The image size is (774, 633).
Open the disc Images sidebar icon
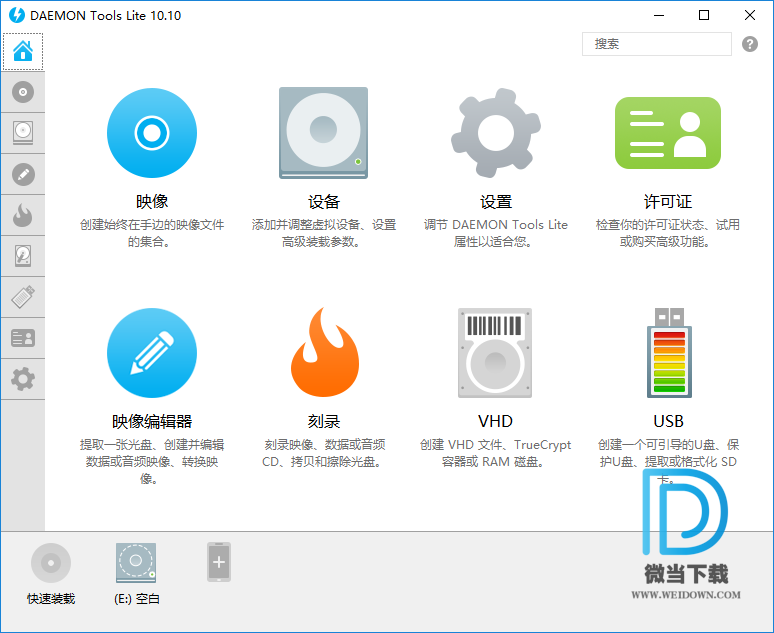[x=23, y=92]
